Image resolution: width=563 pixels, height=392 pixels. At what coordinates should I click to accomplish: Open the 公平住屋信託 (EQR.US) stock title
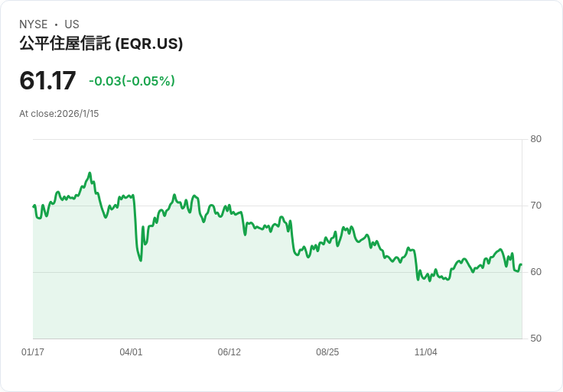[x=101, y=44]
